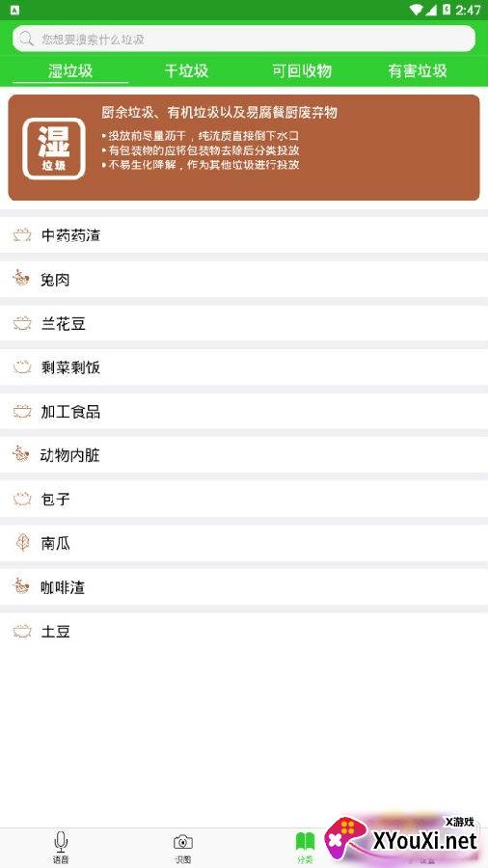Screen dimensions: 488x868
Task: Switch to the 可回收物 tab
Action: pyautogui.click(x=302, y=70)
